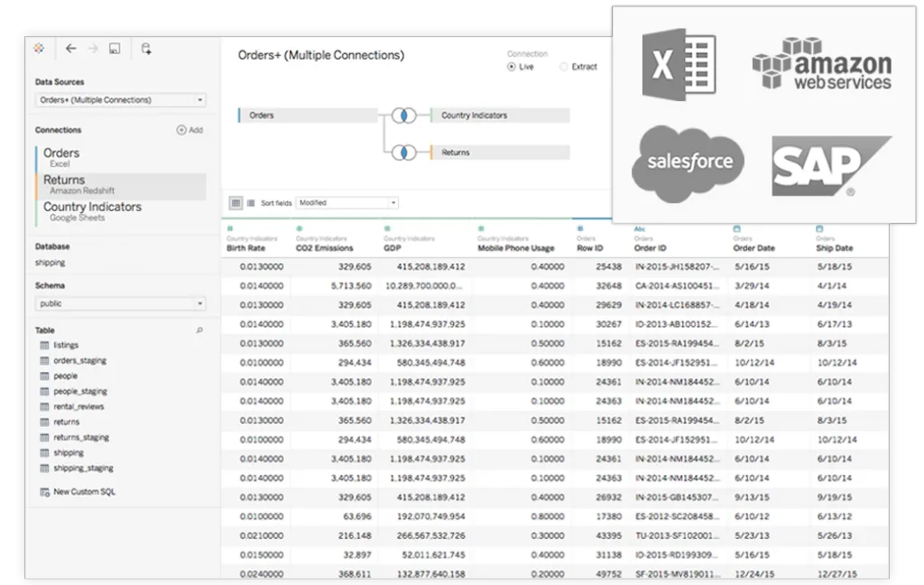
Task: Click the GDP column header
Action: [x=394, y=248]
